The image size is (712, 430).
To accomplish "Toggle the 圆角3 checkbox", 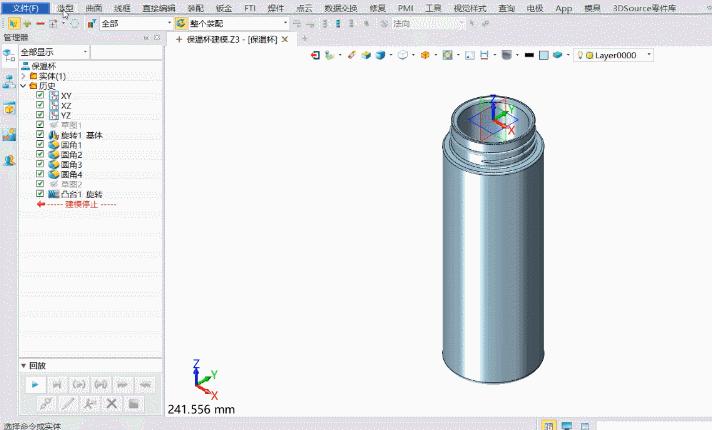I will coord(40,164).
